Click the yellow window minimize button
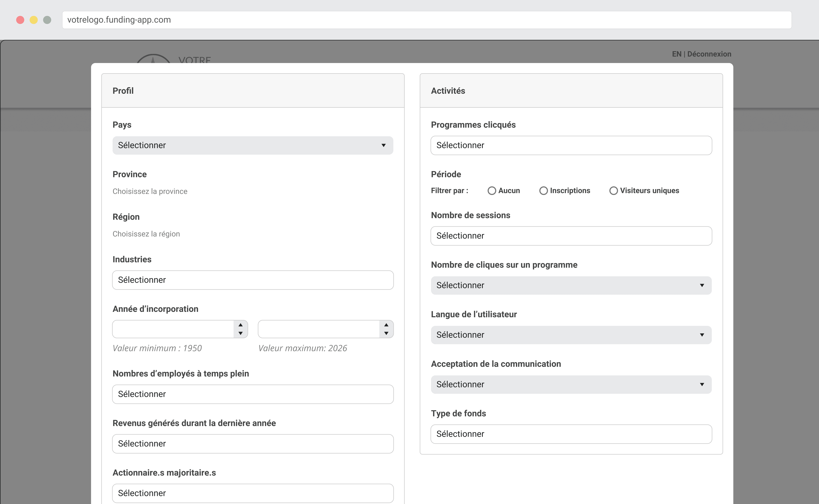Image resolution: width=819 pixels, height=504 pixels. 34,20
